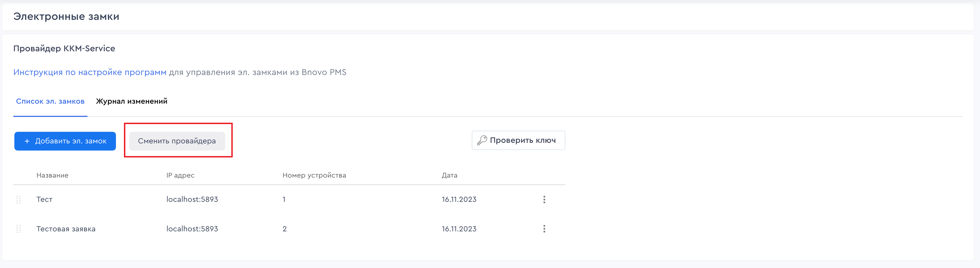Screen dimensions: 980x268
Task: Open three-dot menu for Тестовая заявка
Action: pyautogui.click(x=544, y=229)
